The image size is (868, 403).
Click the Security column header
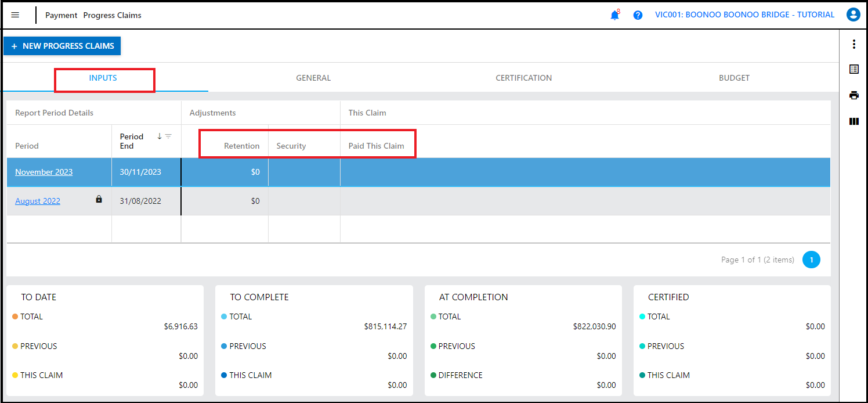click(x=291, y=146)
